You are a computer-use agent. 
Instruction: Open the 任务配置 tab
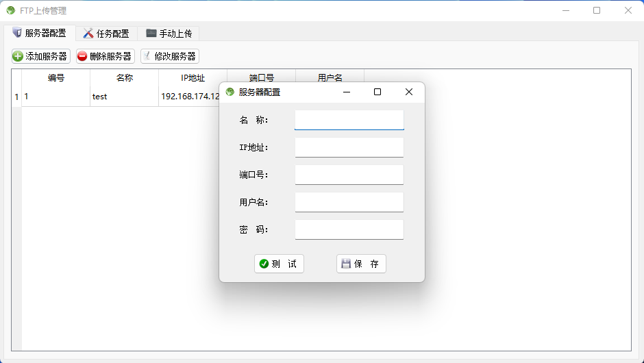click(106, 34)
